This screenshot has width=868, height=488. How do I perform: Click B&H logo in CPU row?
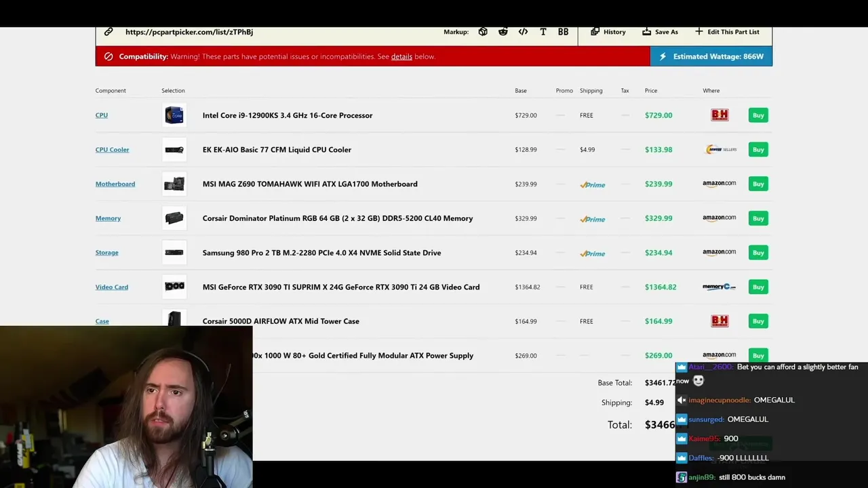point(719,115)
